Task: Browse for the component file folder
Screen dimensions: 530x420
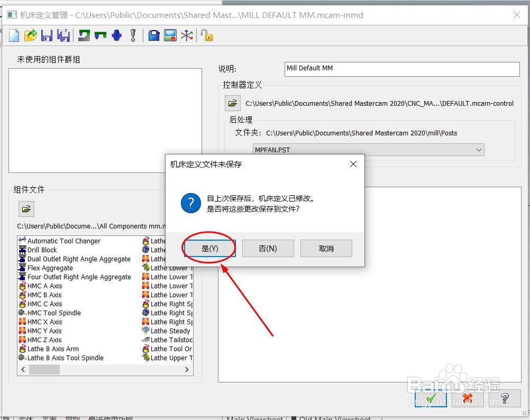Action: point(26,209)
